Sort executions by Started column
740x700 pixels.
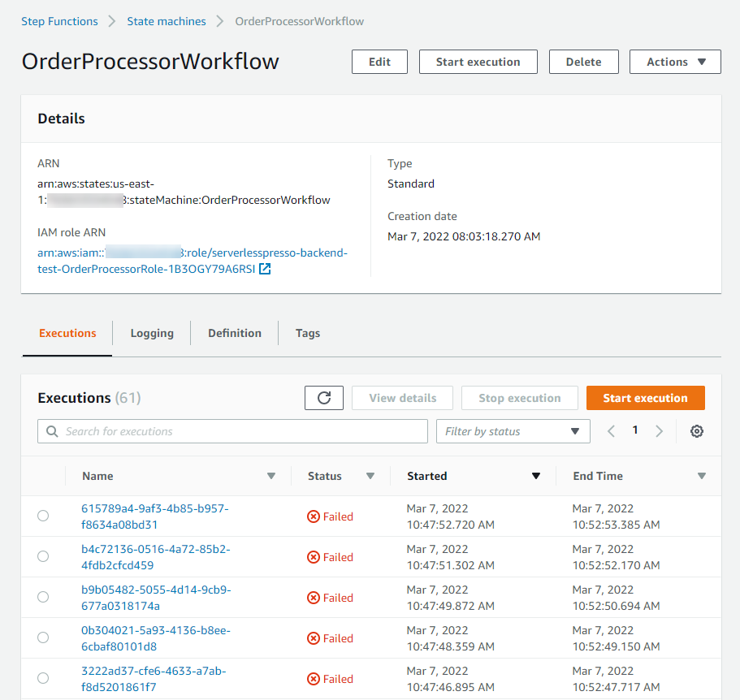535,476
